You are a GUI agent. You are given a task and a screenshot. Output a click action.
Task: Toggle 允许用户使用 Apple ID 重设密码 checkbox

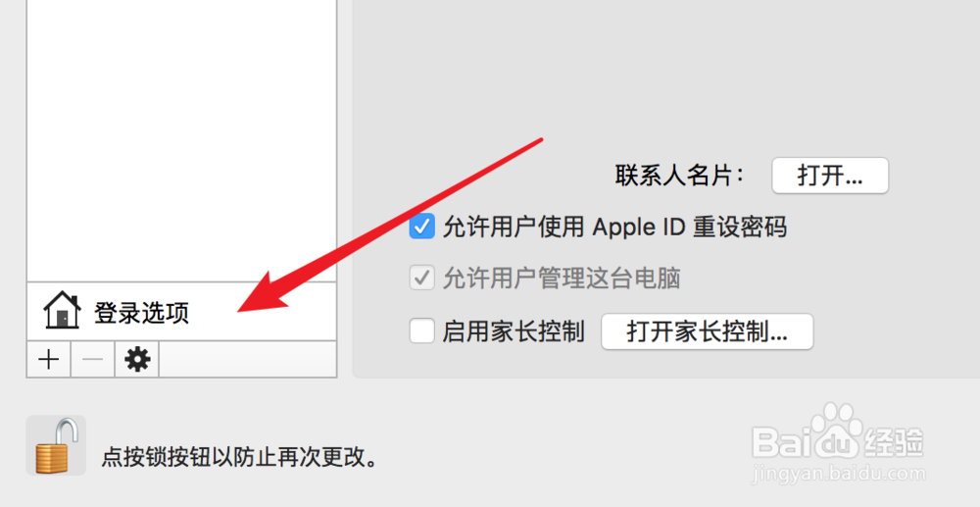[x=421, y=227]
